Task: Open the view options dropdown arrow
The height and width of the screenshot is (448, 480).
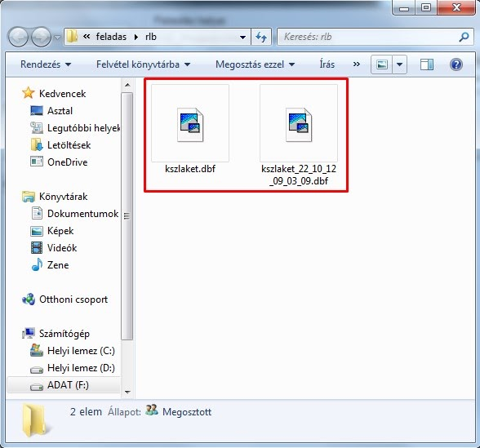Action: [x=399, y=64]
